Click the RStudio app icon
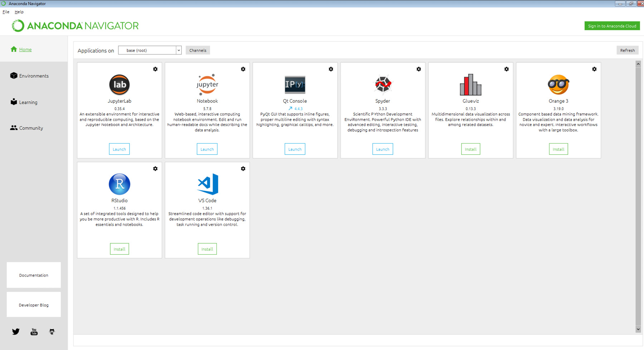The image size is (644, 350). [x=119, y=184]
